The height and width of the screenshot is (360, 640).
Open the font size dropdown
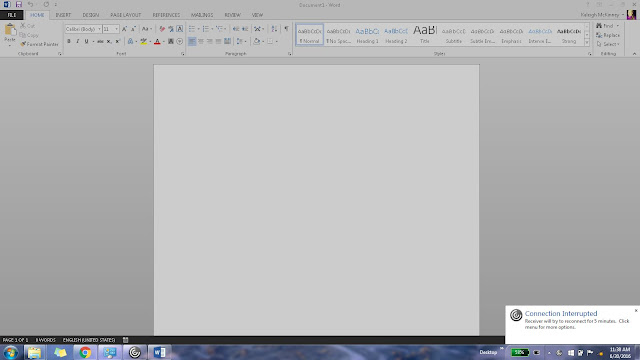pyautogui.click(x=116, y=29)
